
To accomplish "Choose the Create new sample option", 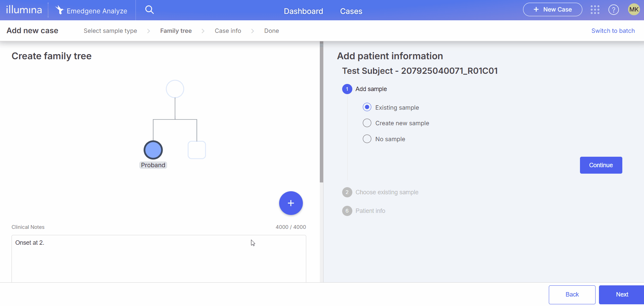I will coord(367,123).
